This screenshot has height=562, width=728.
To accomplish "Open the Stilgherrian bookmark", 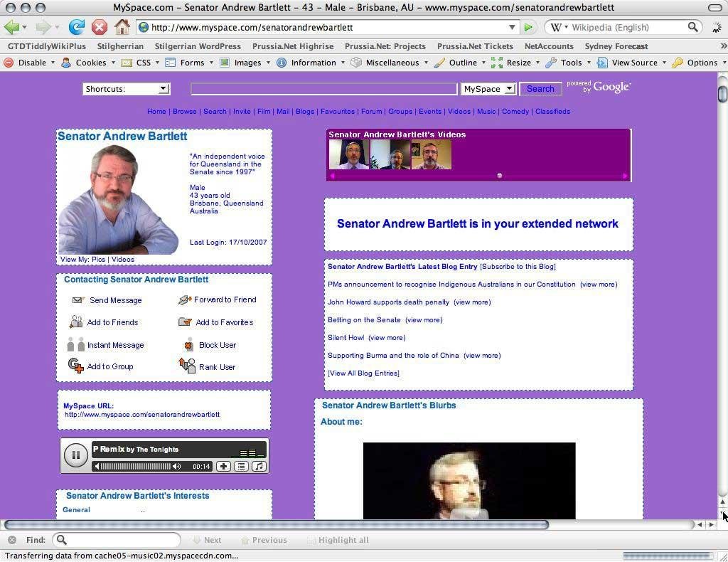I will pos(120,46).
